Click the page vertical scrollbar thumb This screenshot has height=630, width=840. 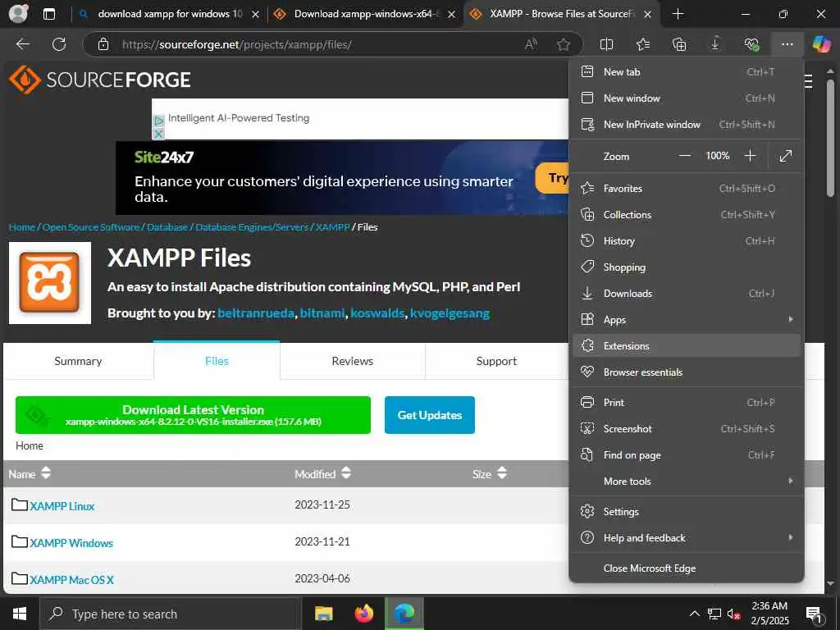click(x=830, y=138)
